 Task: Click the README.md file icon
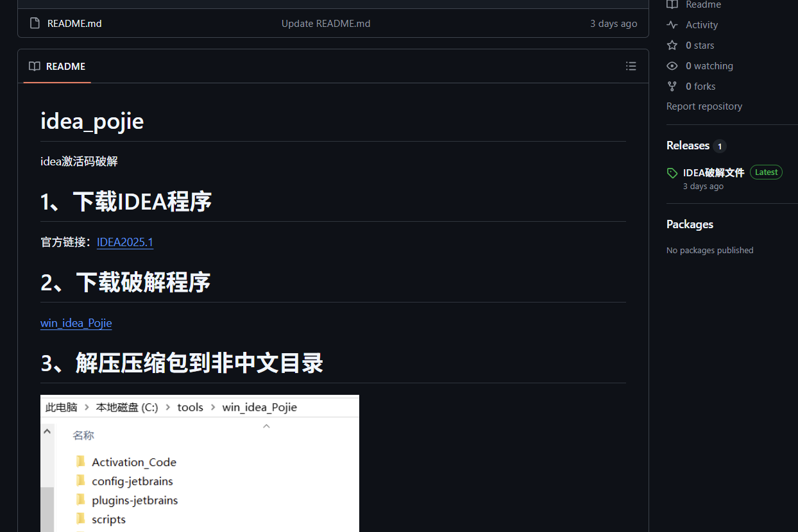pos(35,24)
